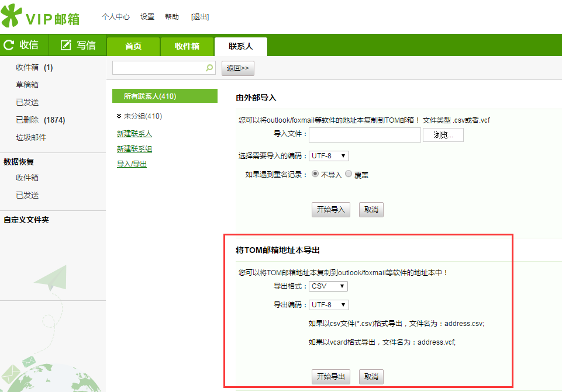Open 草稿箱 folder in sidebar
Screen dimensions: 562x392
point(27,85)
